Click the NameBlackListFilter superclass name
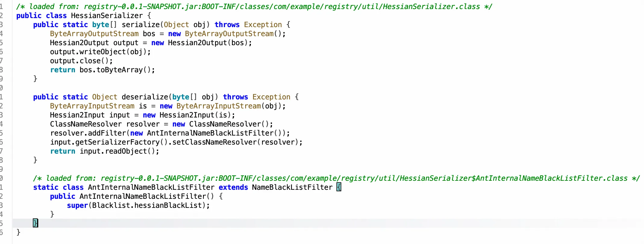The width and height of the screenshot is (644, 244). coord(292,187)
